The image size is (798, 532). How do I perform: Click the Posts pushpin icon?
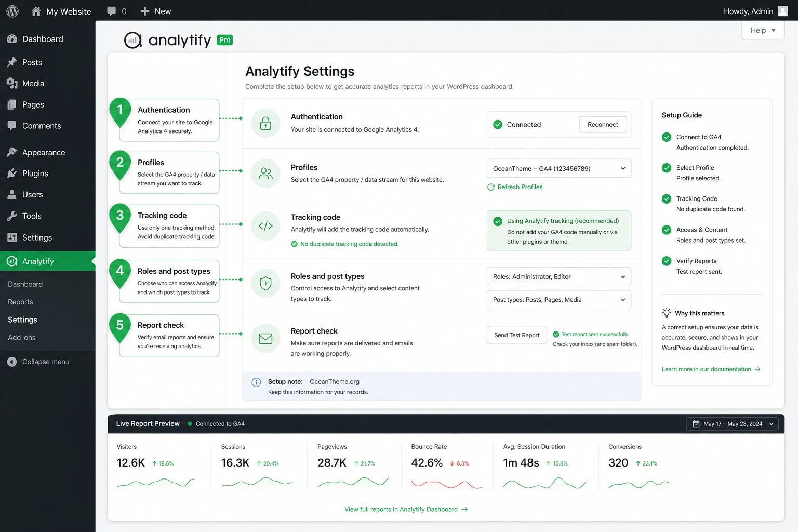pyautogui.click(x=12, y=62)
